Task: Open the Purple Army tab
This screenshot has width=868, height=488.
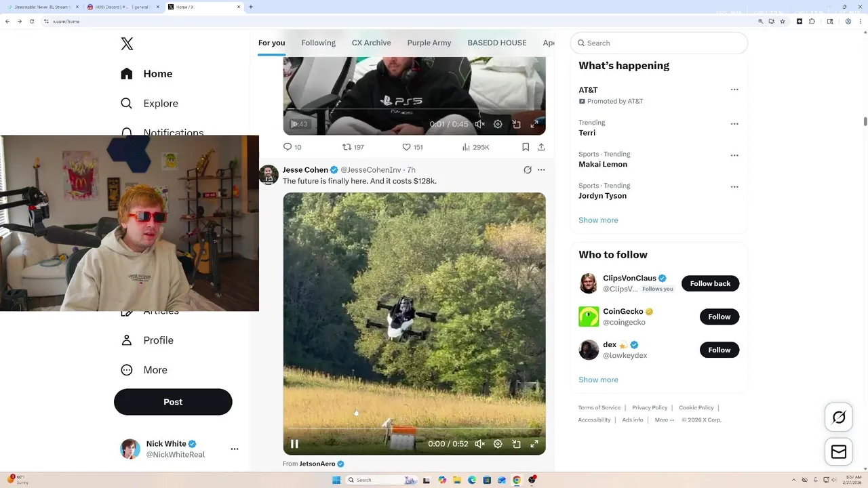Action: coord(429,43)
